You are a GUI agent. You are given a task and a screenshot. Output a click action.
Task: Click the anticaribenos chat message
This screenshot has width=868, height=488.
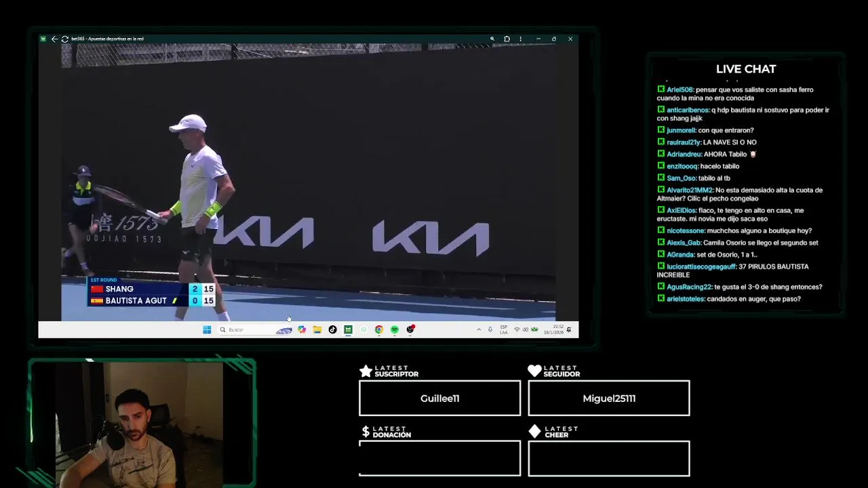743,114
